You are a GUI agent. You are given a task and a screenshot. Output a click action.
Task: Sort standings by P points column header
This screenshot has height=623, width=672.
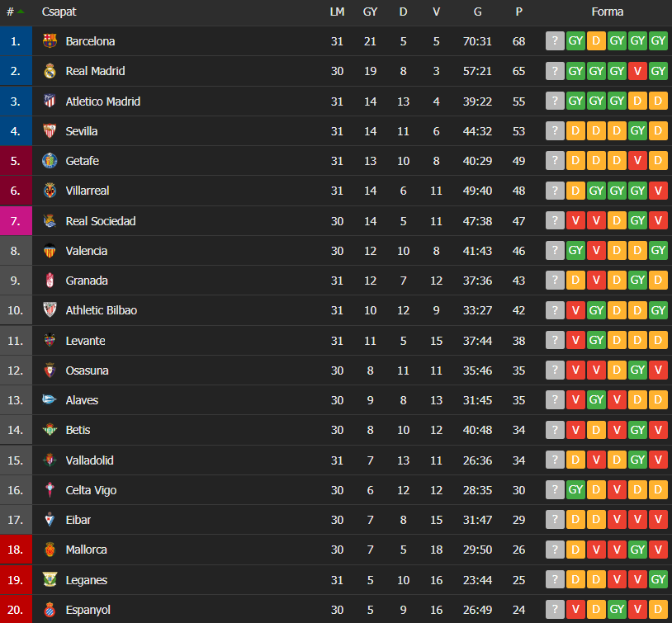coord(518,12)
